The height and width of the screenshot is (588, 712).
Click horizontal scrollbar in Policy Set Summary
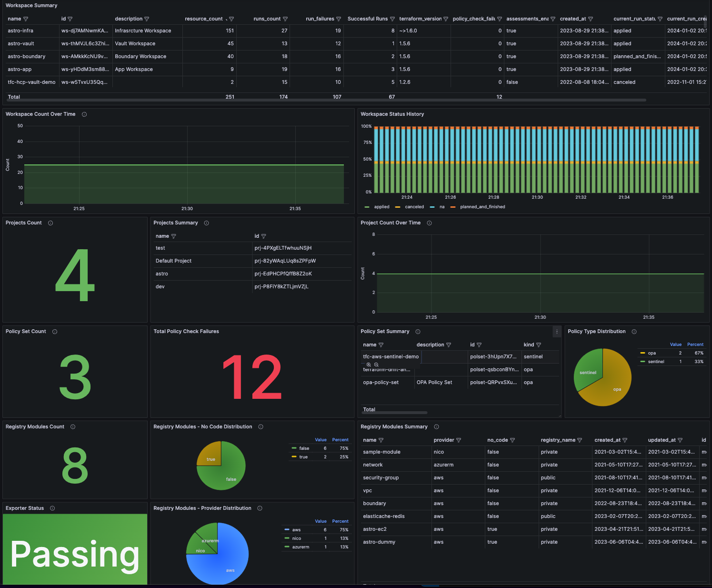(x=395, y=413)
